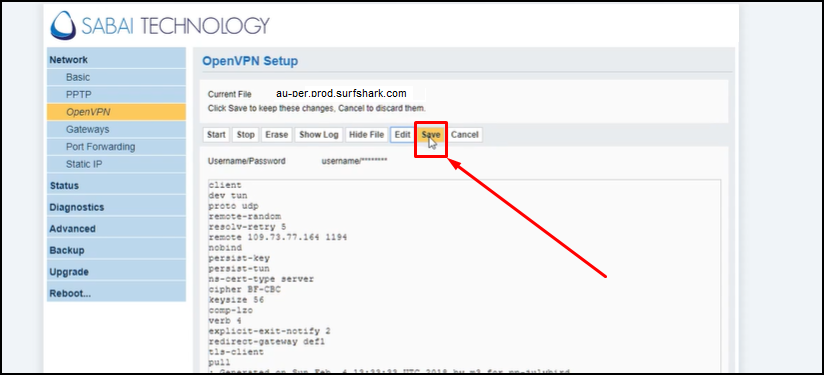The width and height of the screenshot is (824, 375).
Task: Open the Gateways page
Action: click(116, 129)
